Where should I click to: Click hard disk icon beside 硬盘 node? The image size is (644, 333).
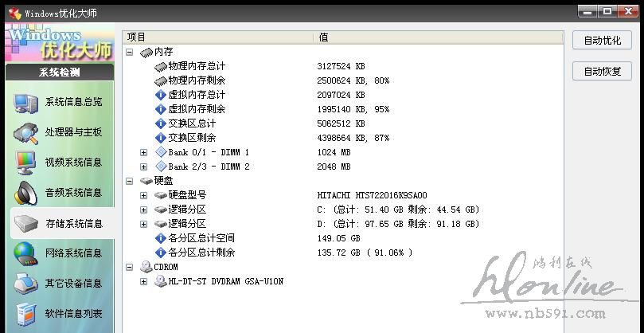[x=146, y=181]
